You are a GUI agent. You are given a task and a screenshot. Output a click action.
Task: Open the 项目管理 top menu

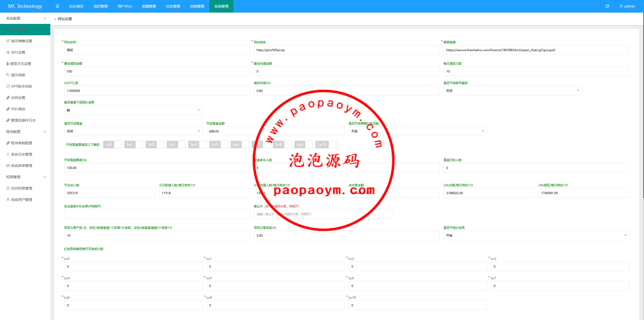[x=101, y=6]
